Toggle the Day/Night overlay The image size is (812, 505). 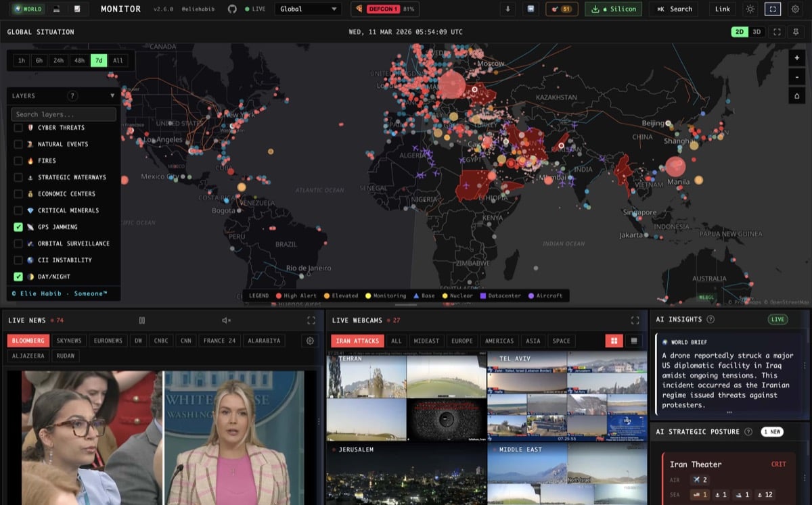(x=18, y=276)
